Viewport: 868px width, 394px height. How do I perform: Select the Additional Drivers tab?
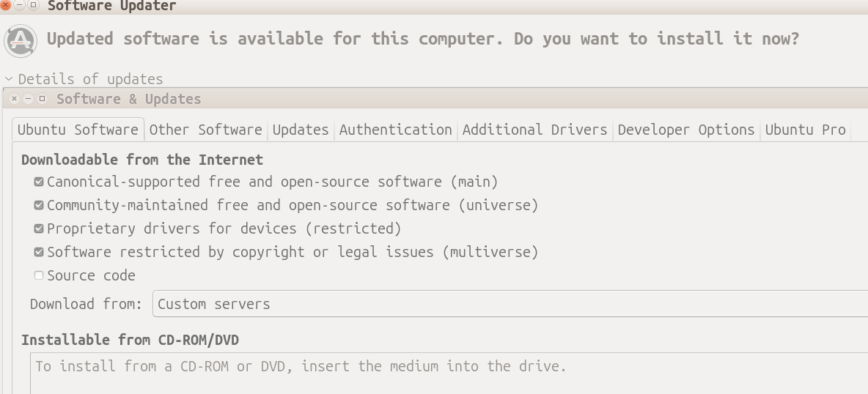pos(534,130)
